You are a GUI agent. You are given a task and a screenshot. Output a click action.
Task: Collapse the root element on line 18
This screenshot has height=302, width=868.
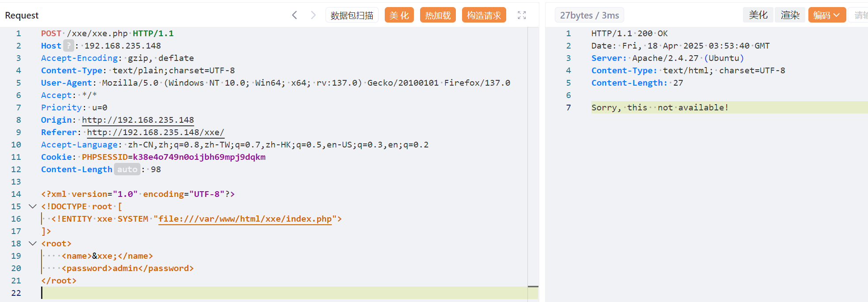(x=33, y=243)
